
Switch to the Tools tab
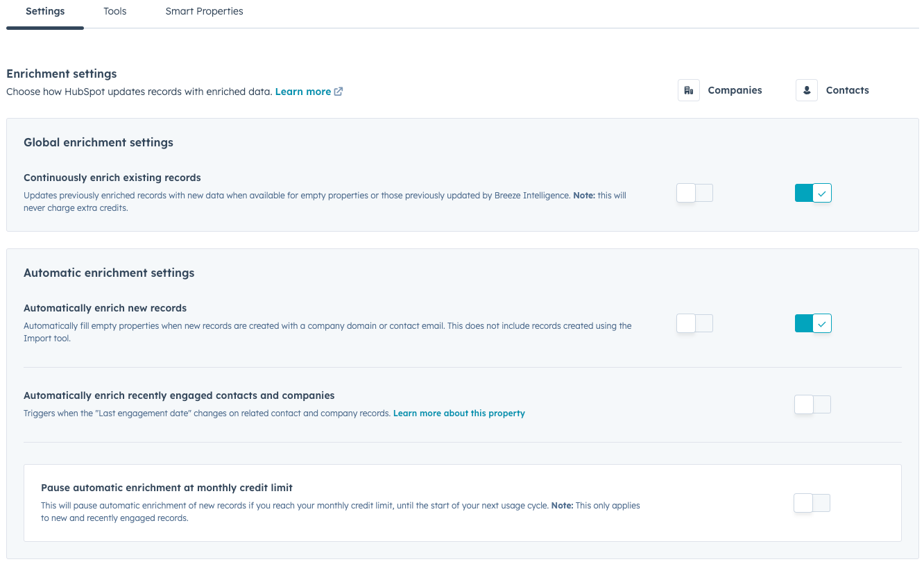pos(114,11)
